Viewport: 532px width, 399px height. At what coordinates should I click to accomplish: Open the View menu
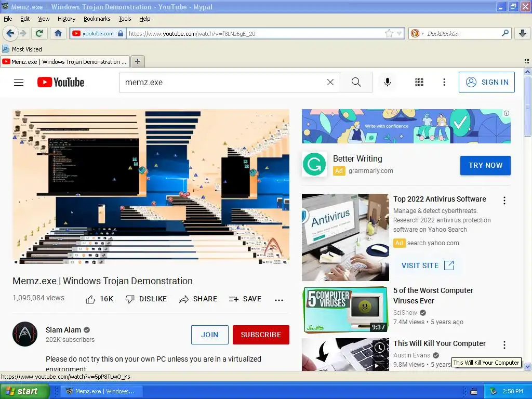click(44, 19)
